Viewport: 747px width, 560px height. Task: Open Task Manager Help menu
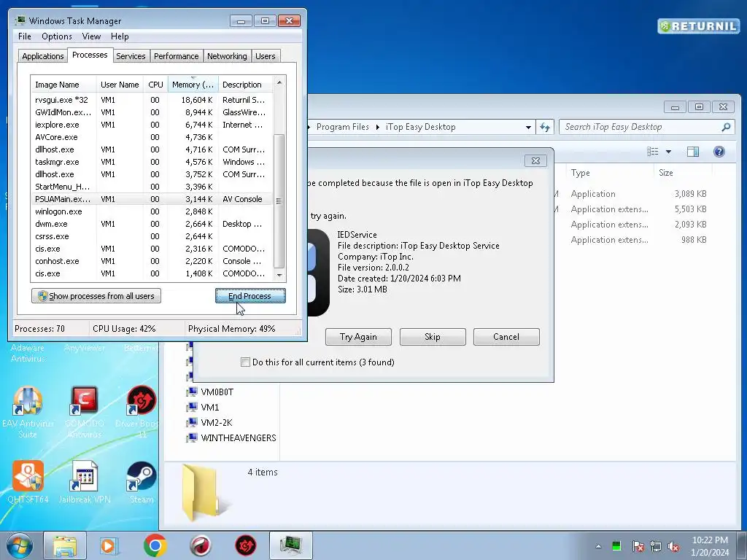click(x=120, y=36)
